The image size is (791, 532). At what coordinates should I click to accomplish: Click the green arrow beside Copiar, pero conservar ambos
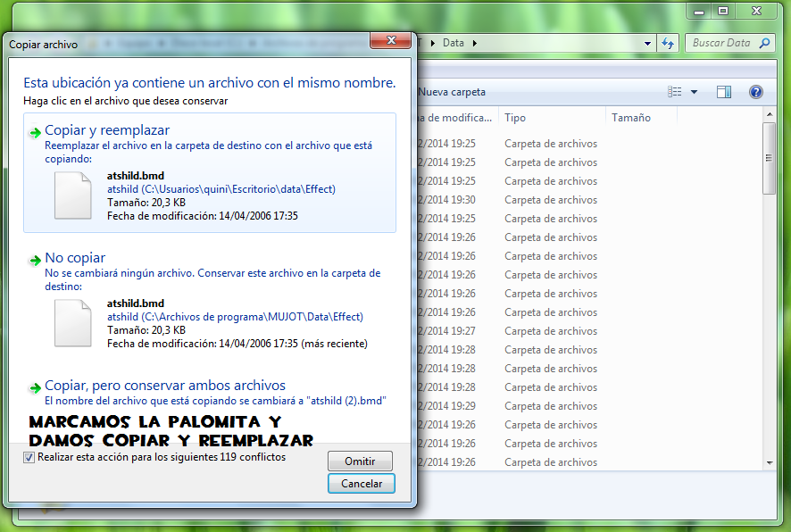[x=34, y=388]
